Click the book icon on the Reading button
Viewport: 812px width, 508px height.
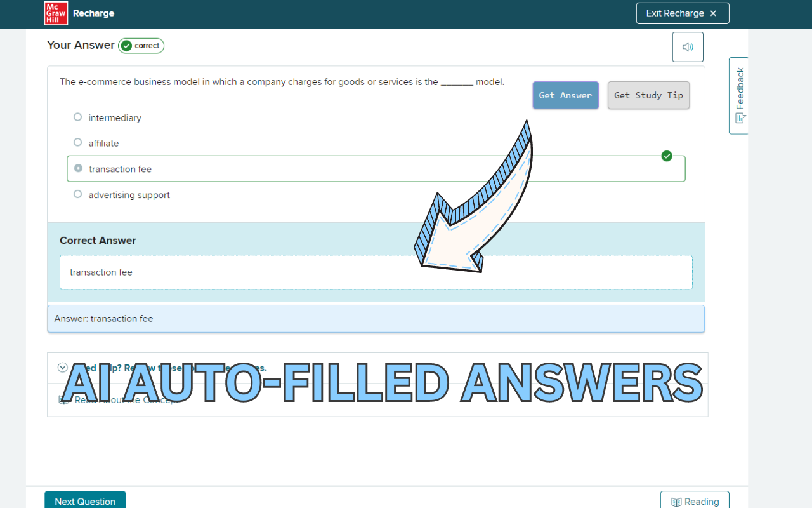click(x=677, y=501)
